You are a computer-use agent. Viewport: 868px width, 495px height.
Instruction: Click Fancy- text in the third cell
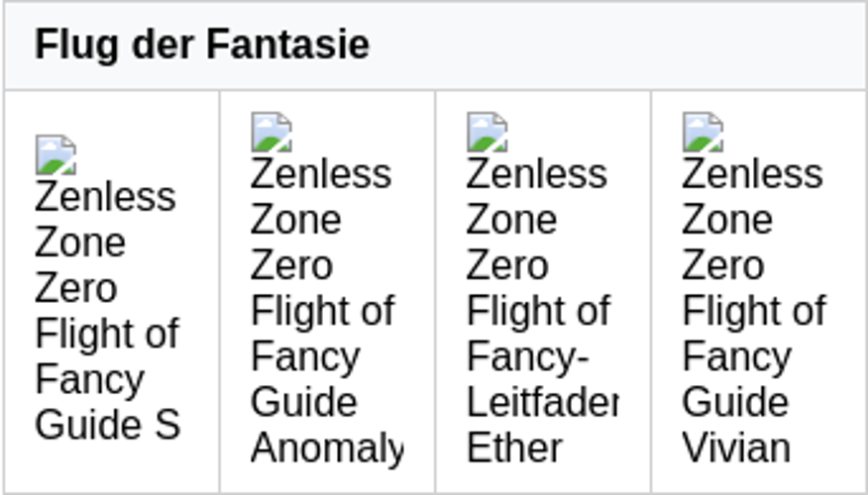[x=527, y=356]
